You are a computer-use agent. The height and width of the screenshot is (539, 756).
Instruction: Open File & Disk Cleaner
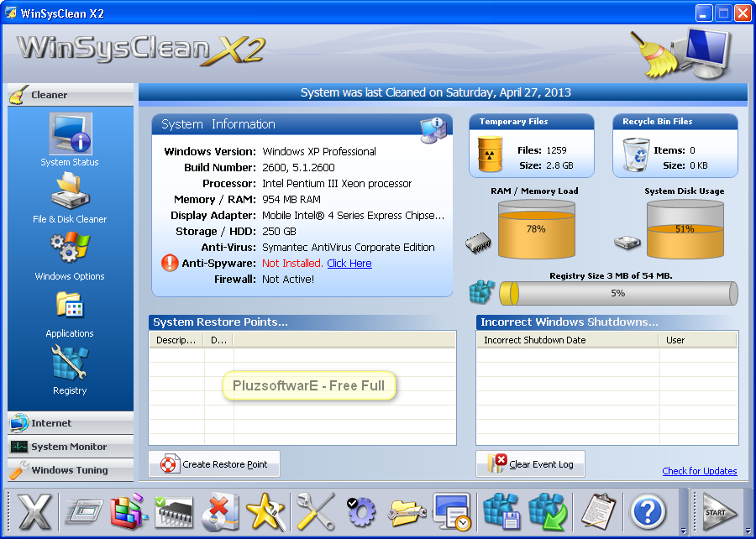pyautogui.click(x=71, y=198)
